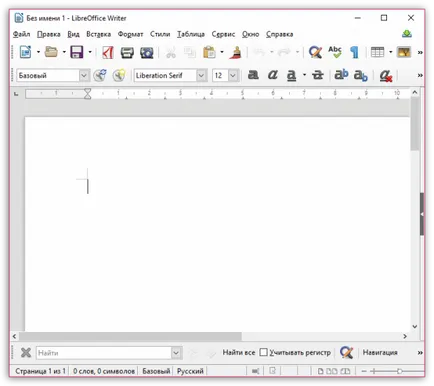Open the 'Вставка' menu
434x386 pixels.
[x=98, y=34]
